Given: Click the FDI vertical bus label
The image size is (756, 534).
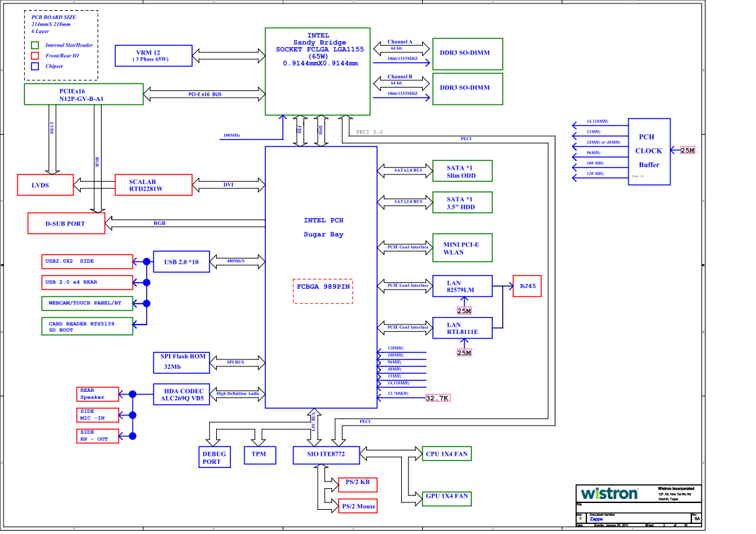Looking at the screenshot, I should (x=300, y=129).
